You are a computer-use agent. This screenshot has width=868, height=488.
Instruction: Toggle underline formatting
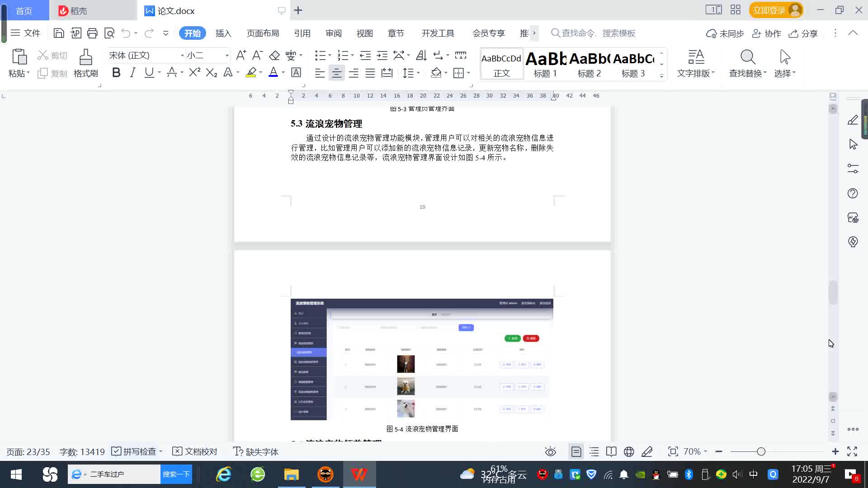pyautogui.click(x=149, y=72)
